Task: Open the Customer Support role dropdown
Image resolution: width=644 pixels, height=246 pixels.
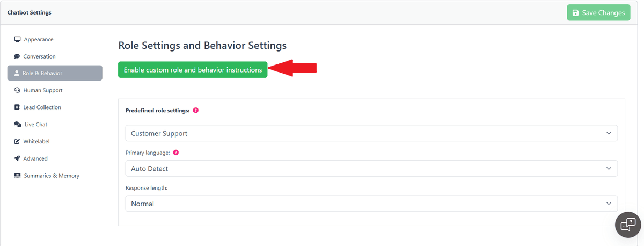Action: pyautogui.click(x=371, y=133)
